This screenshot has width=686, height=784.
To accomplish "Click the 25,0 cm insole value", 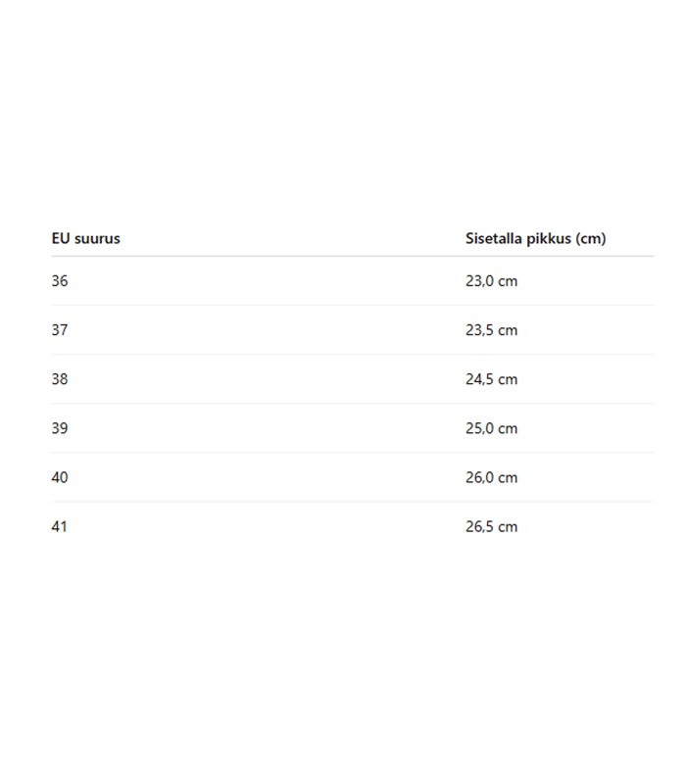I will [492, 428].
